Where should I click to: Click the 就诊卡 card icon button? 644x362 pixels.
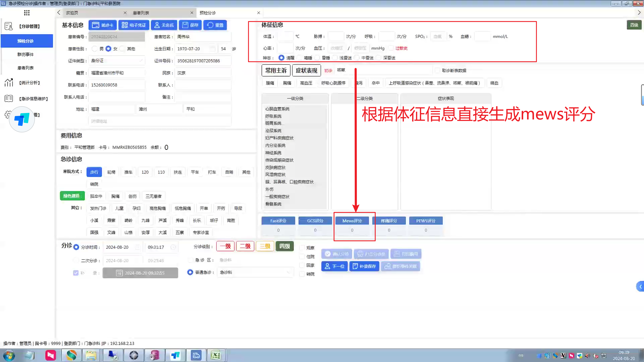tap(103, 25)
